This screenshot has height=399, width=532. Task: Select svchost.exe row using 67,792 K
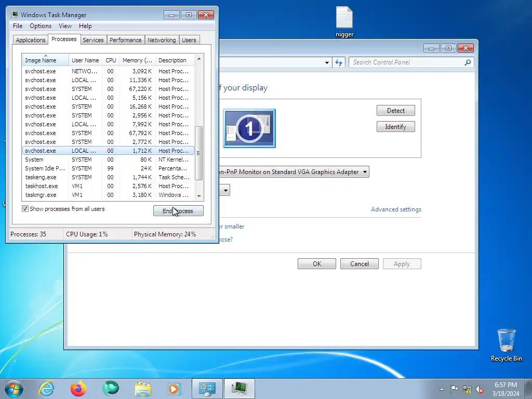108,133
